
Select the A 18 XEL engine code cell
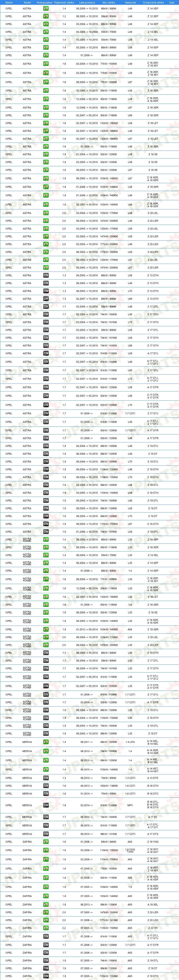pos(153,905)
